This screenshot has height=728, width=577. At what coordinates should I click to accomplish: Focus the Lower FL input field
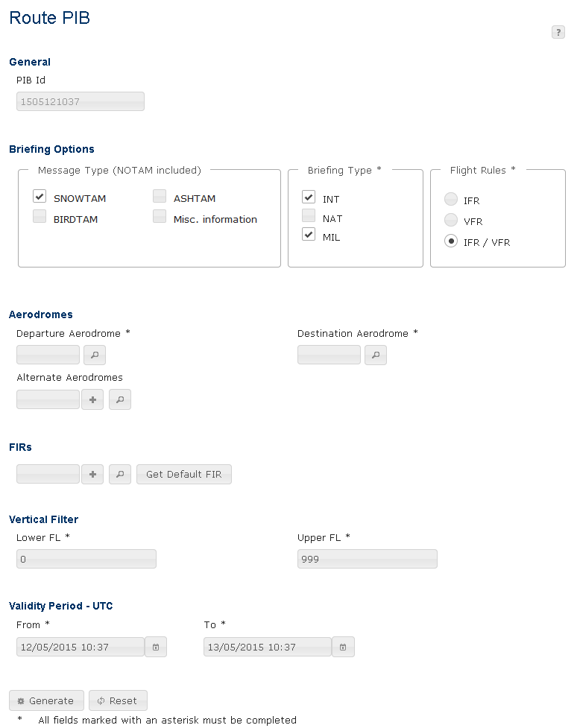(x=86, y=559)
